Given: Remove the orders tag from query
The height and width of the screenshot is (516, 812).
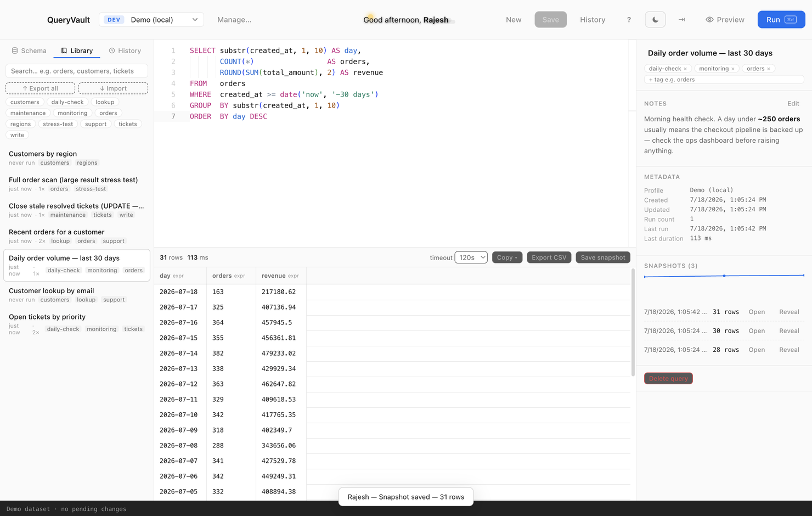Looking at the screenshot, I should tap(769, 69).
